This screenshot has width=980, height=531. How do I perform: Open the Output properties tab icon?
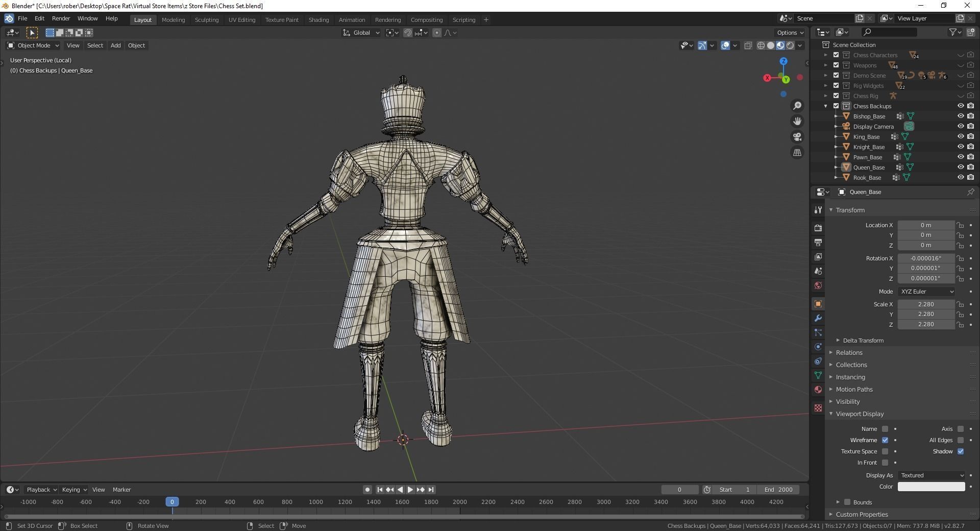(x=818, y=242)
